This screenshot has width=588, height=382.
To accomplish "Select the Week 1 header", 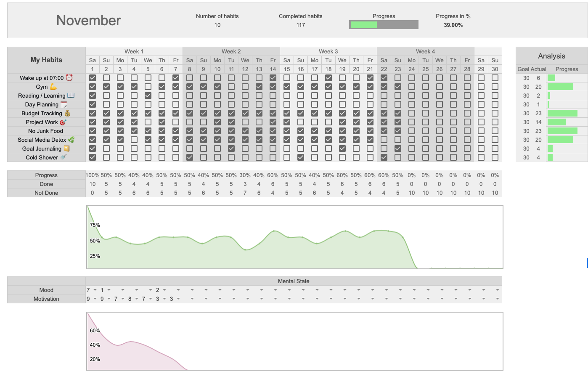I will click(134, 51).
